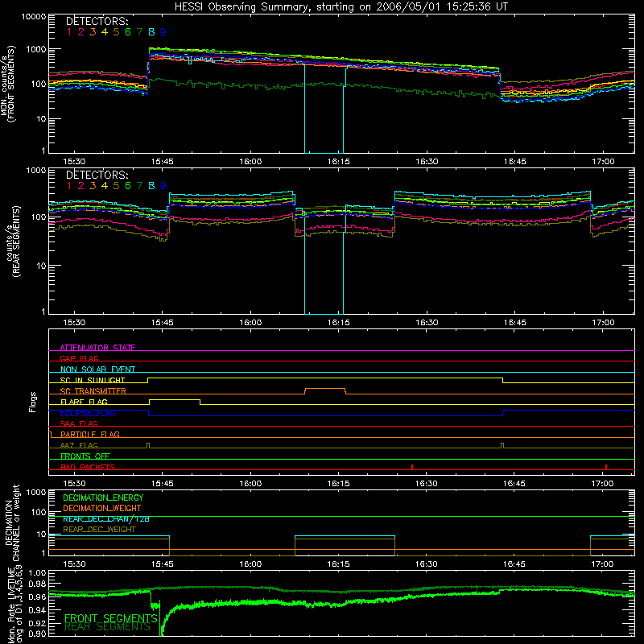The height and width of the screenshot is (644, 644).
Task: Click the rear segments counts/s y-axis title
Action: 13,242
